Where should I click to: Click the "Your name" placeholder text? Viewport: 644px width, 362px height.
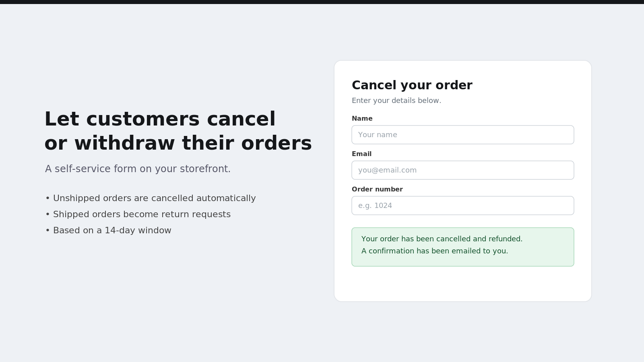pyautogui.click(x=378, y=135)
